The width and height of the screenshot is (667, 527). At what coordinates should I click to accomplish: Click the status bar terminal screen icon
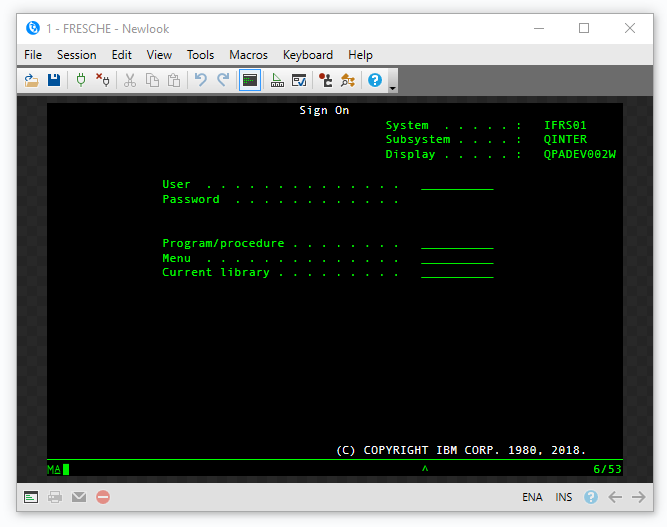31,497
